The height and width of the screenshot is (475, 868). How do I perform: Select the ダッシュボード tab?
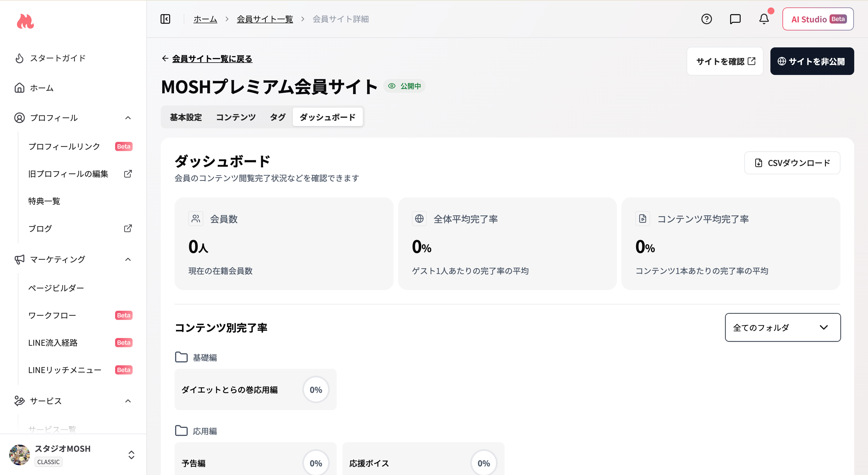328,117
